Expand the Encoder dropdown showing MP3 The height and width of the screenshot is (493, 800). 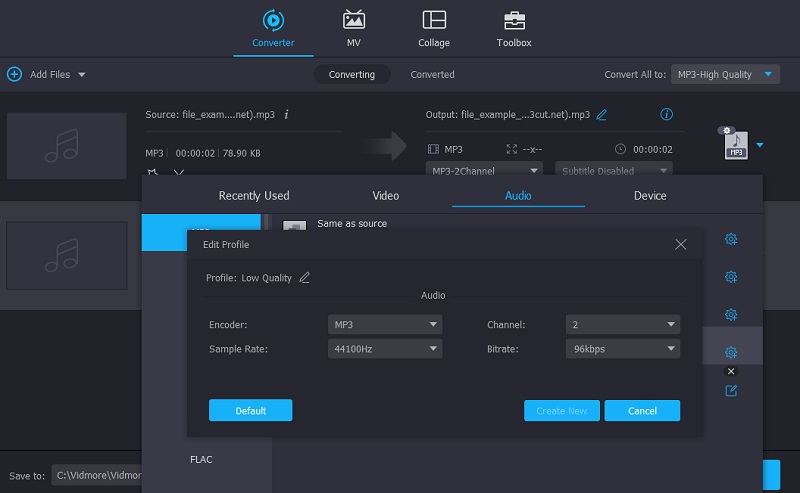click(x=385, y=325)
